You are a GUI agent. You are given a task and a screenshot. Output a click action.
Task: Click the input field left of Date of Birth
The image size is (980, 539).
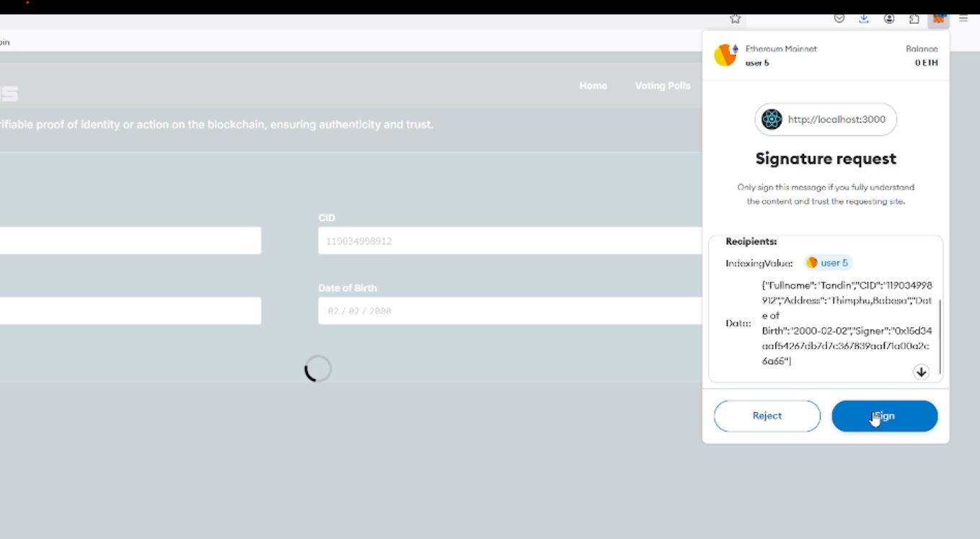pyautogui.click(x=130, y=311)
